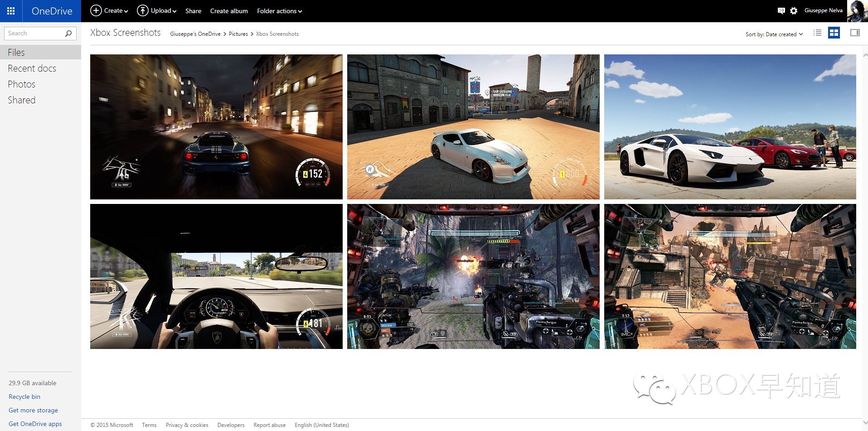The width and height of the screenshot is (868, 431).
Task: Switch to the details list view
Action: tap(817, 33)
